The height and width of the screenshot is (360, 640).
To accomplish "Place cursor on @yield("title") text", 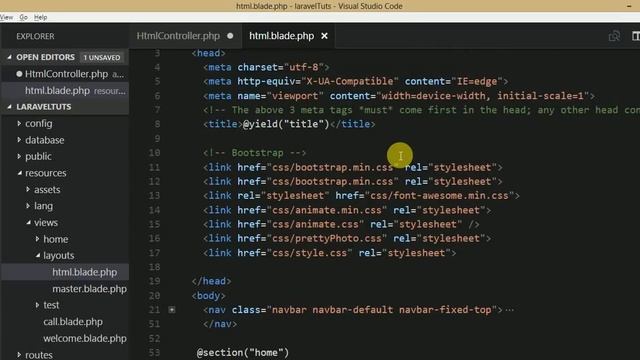I will 286,124.
